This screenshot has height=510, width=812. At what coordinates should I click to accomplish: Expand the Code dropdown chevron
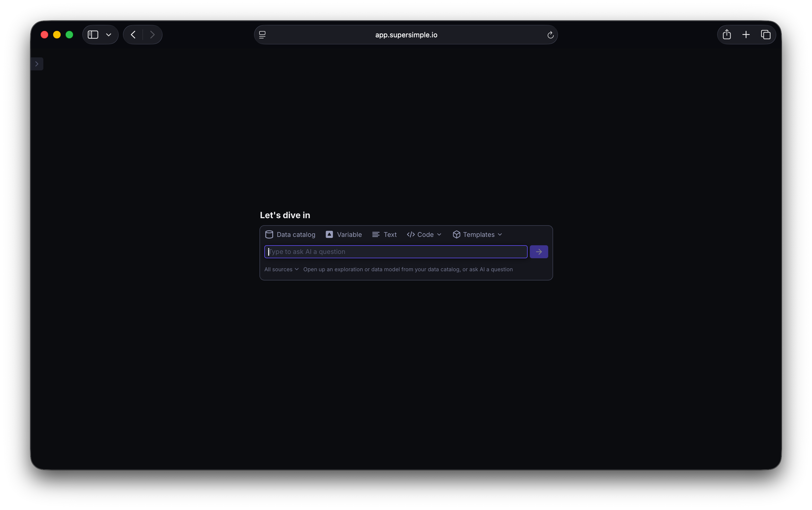point(439,234)
